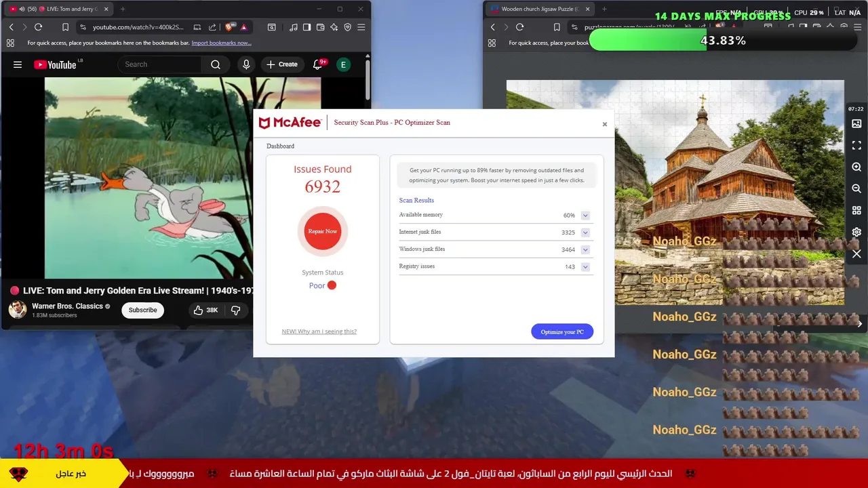Open 'Why am I seeing this?' link
The width and height of the screenshot is (868, 488).
pos(319,331)
